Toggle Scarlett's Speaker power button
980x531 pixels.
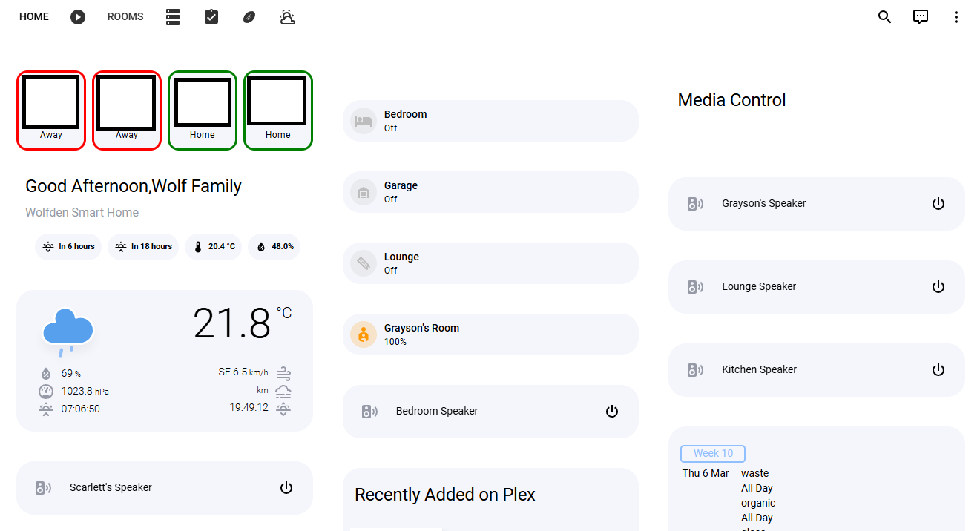tap(286, 488)
